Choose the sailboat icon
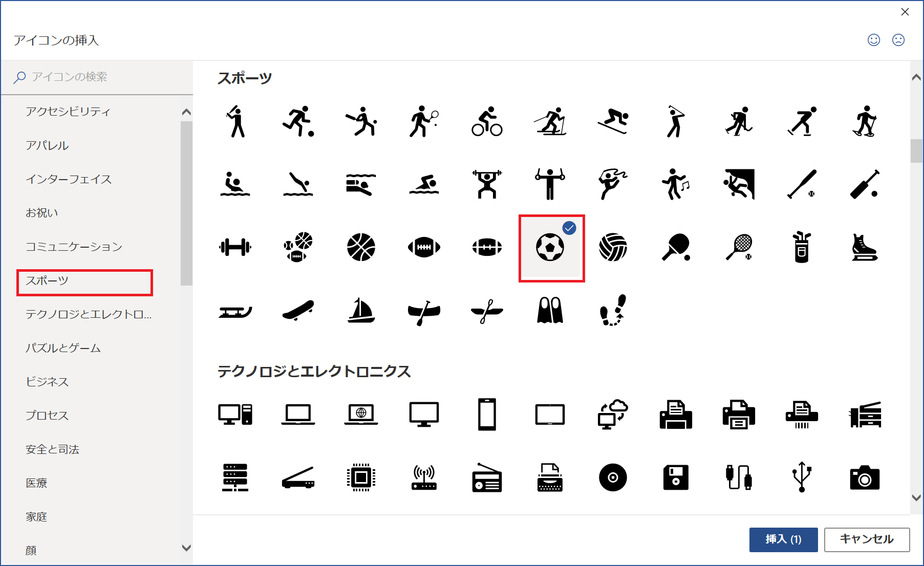The width and height of the screenshot is (924, 566). (361, 311)
